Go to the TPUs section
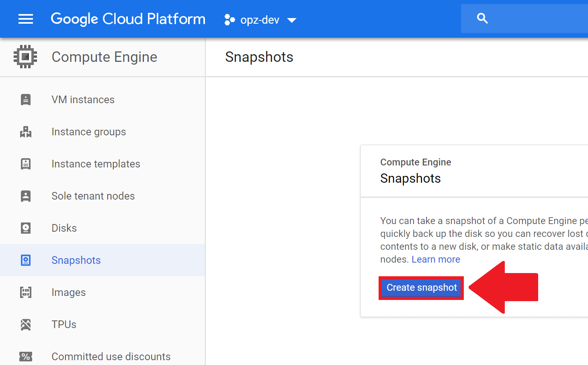 tap(64, 324)
